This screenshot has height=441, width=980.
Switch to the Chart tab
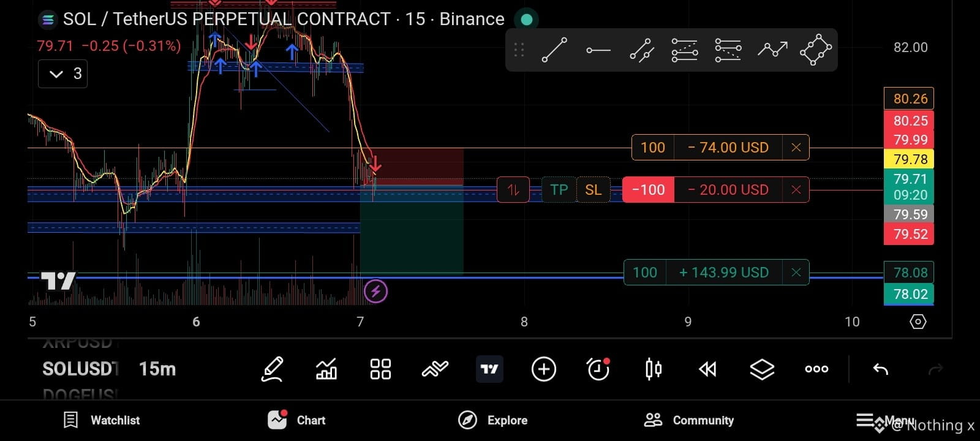[296, 420]
